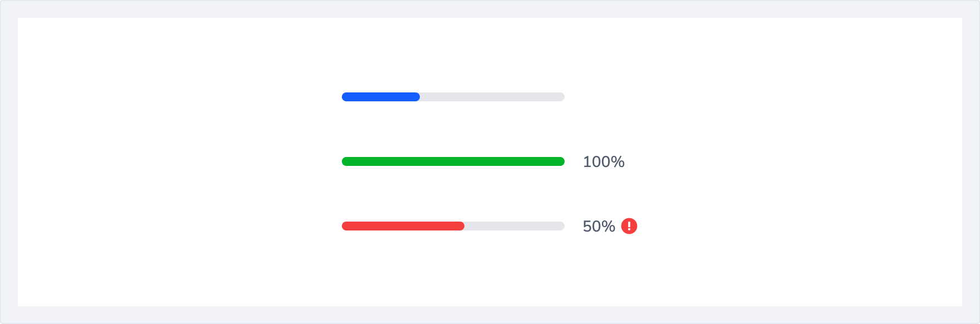This screenshot has height=324, width=980.
Task: Click the gray unfilled track of the red progress bar
Action: pos(514,226)
